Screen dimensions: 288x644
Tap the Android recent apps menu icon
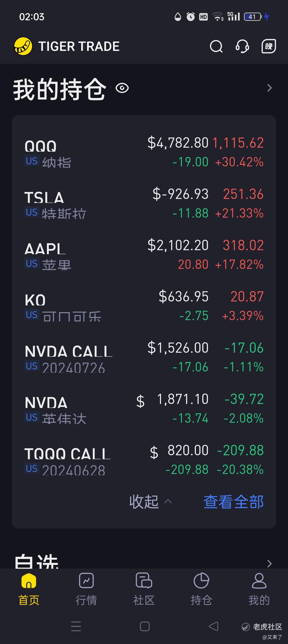pos(76,626)
